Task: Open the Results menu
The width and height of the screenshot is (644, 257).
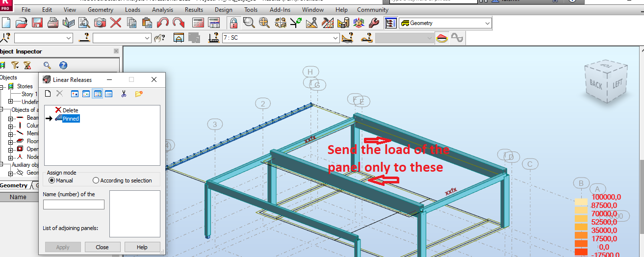Action: click(x=194, y=10)
